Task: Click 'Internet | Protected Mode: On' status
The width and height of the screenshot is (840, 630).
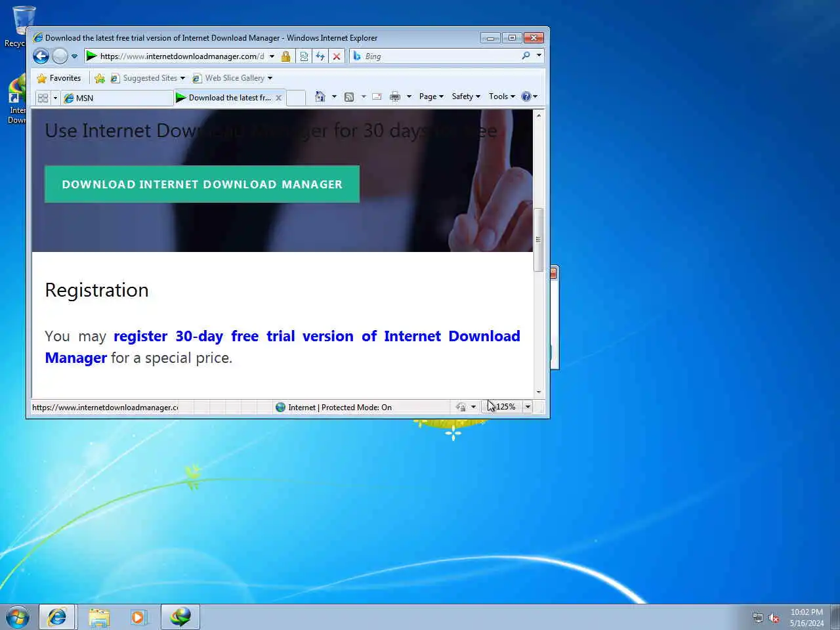Action: pyautogui.click(x=333, y=407)
